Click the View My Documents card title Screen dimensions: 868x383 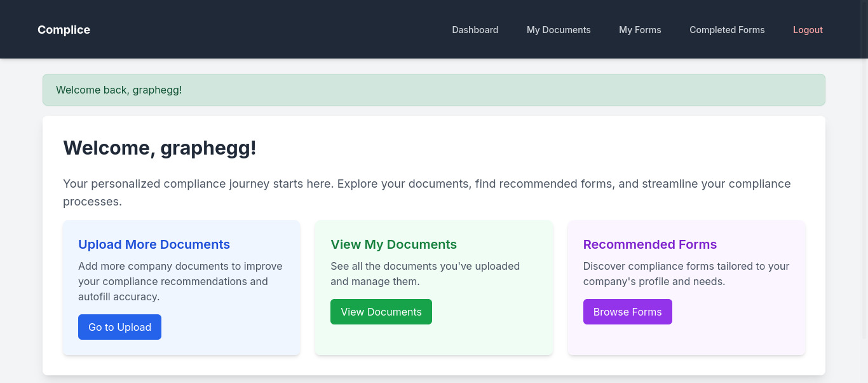tap(393, 244)
